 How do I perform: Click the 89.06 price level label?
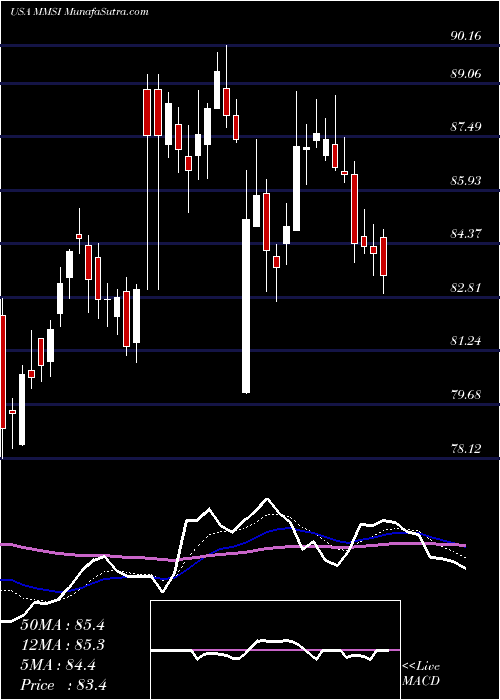(x=466, y=74)
